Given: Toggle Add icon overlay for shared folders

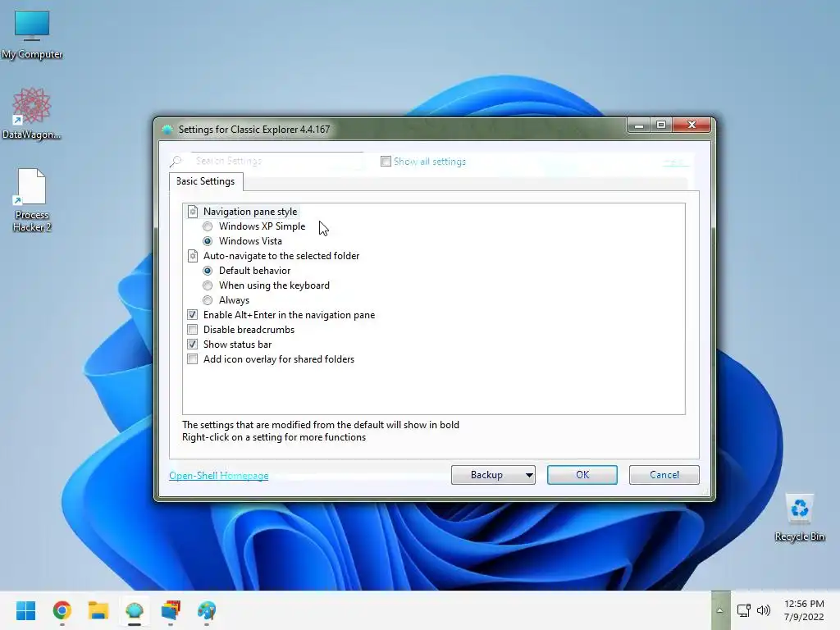Looking at the screenshot, I should pos(192,359).
